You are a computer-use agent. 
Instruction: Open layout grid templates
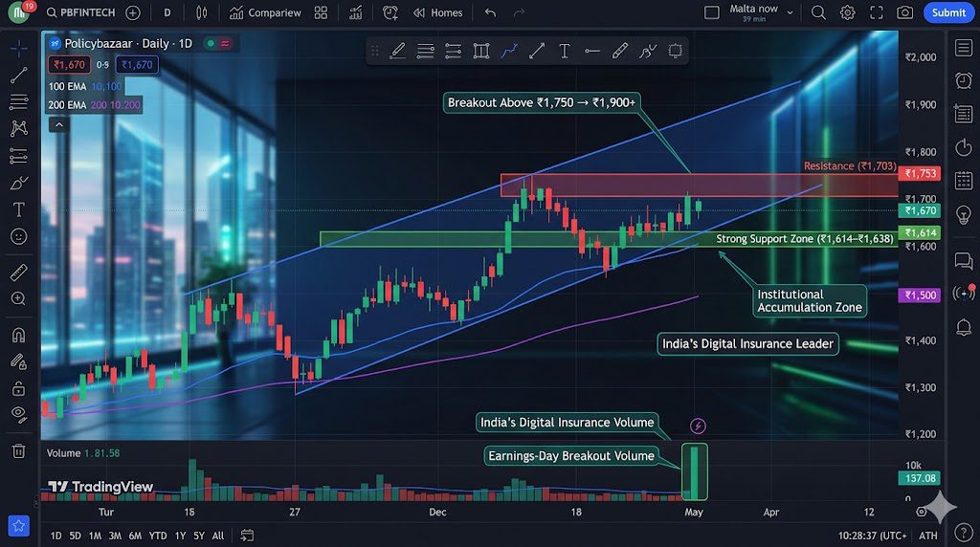point(321,12)
